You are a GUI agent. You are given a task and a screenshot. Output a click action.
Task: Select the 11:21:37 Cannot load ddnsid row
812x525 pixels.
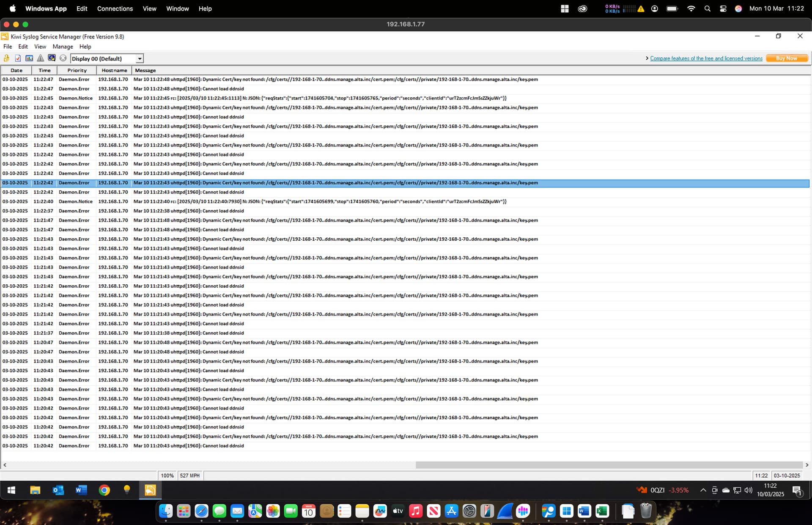click(x=405, y=333)
